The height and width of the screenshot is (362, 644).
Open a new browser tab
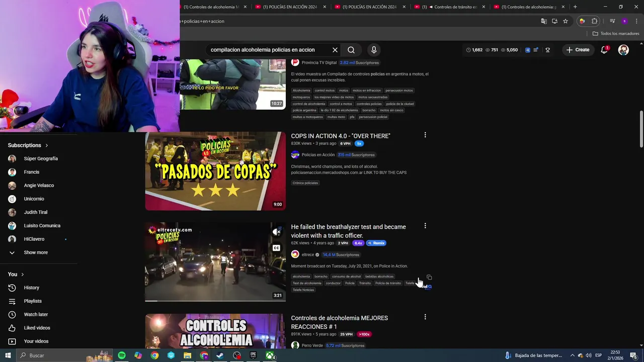575,7
